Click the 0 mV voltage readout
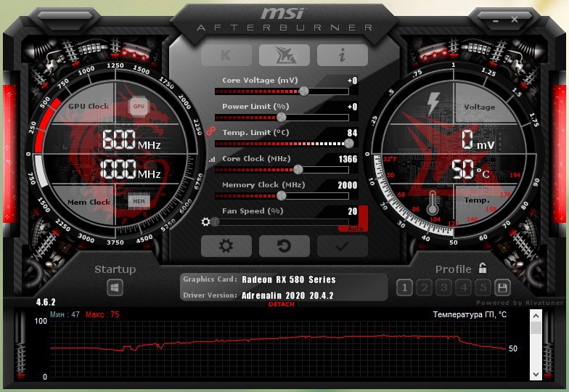Viewport: 569px width, 392px height. (478, 140)
